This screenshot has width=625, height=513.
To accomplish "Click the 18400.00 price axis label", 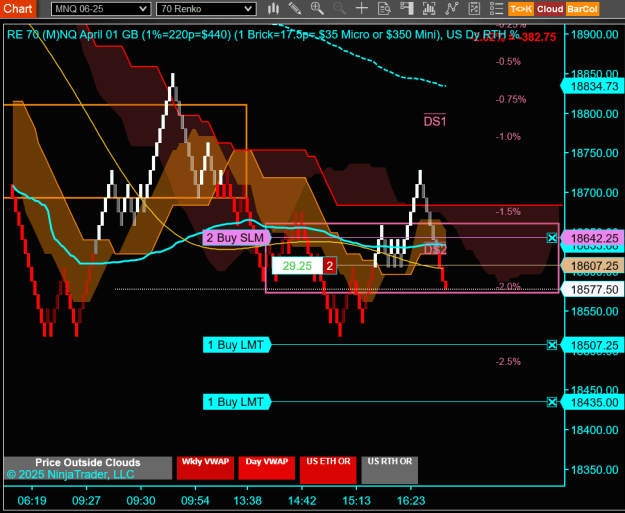I will pyautogui.click(x=595, y=430).
